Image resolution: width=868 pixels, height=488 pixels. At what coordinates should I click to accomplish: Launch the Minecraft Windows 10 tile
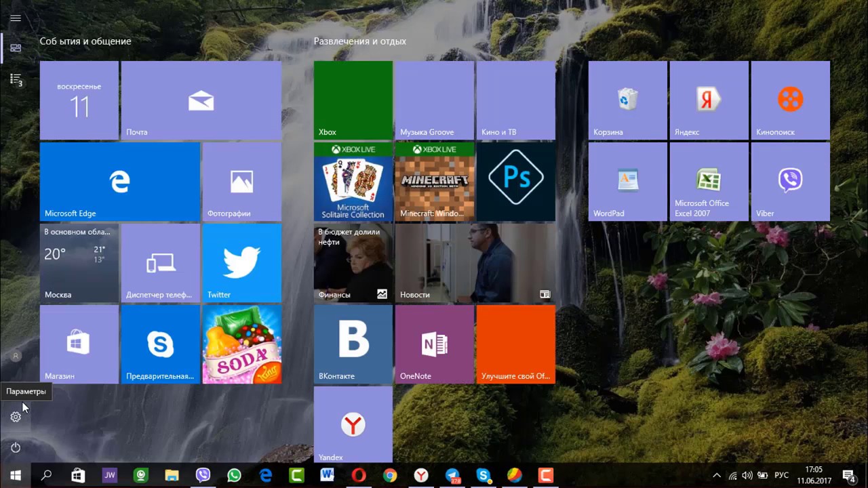point(435,182)
